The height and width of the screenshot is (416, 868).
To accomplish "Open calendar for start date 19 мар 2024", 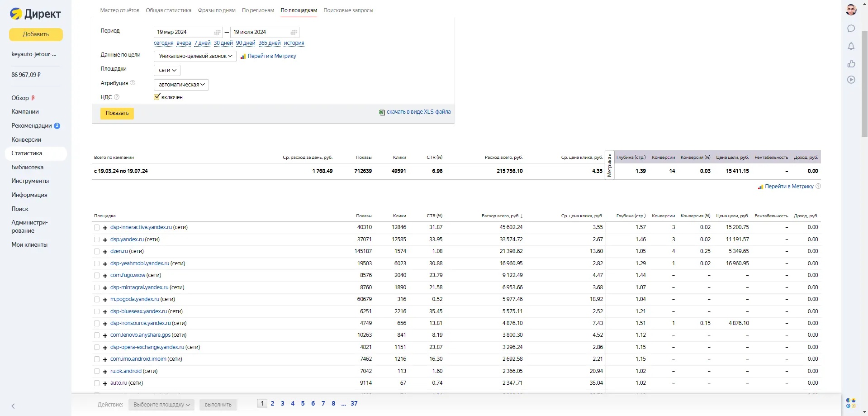I will 217,32.
